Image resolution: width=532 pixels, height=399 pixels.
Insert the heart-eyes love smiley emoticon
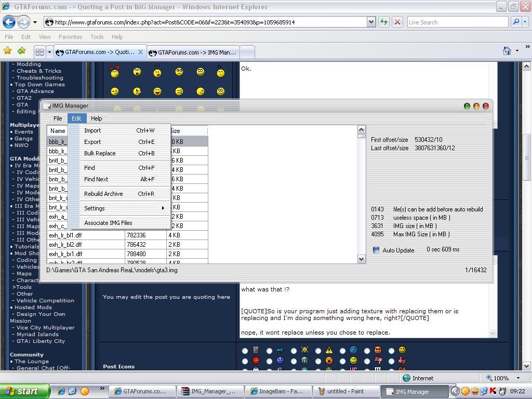(115, 72)
